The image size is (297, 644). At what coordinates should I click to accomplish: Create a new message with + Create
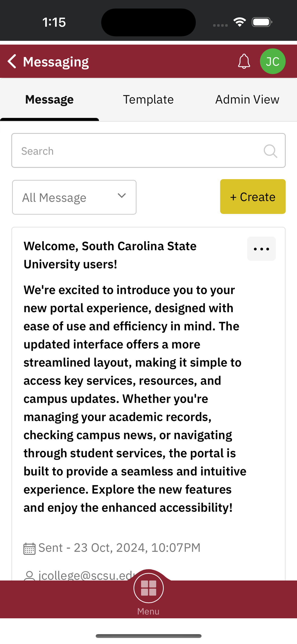click(x=253, y=196)
